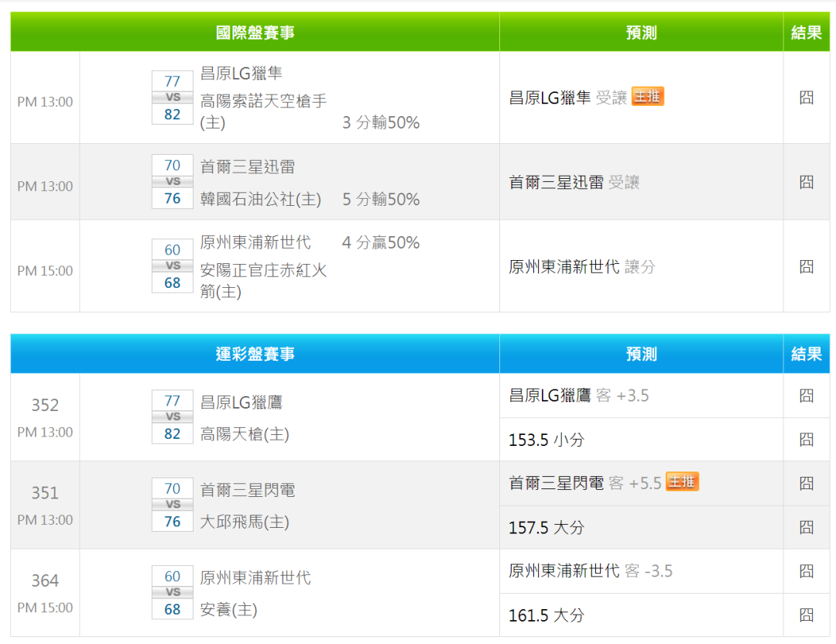
Task: Click the PM 13:00 time under game 352
Action: click(45, 432)
